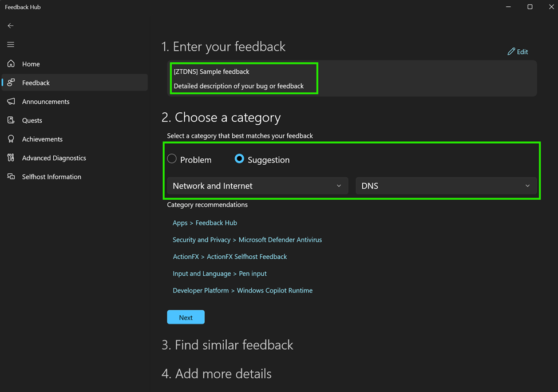Select the Suggestion radio button
The height and width of the screenshot is (392, 558).
pyautogui.click(x=239, y=159)
